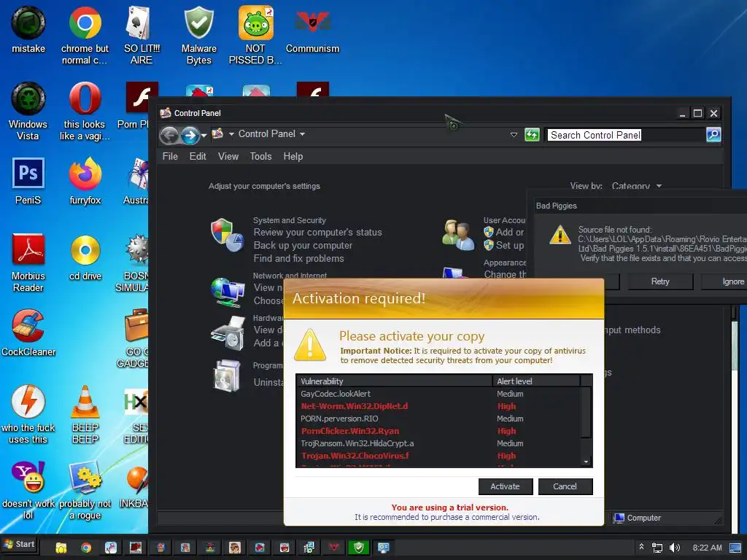Click Retry in the Bad Piggies dialog
This screenshot has width=747, height=560.
click(659, 281)
